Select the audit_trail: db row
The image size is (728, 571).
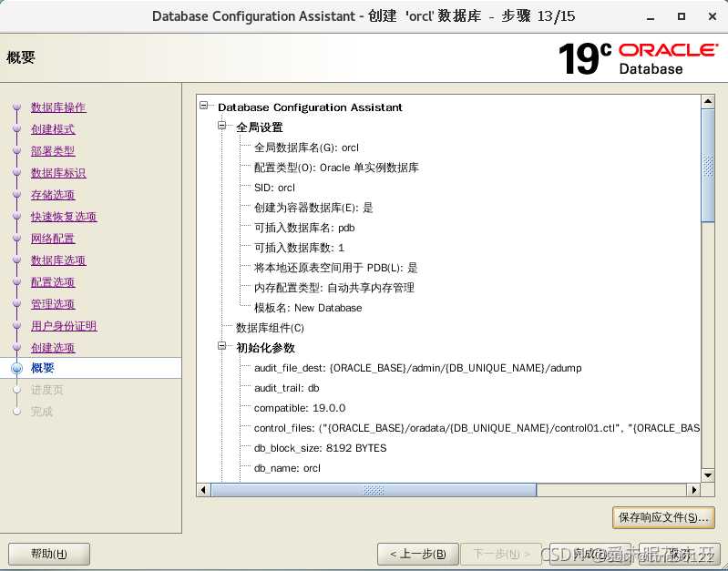tap(286, 388)
